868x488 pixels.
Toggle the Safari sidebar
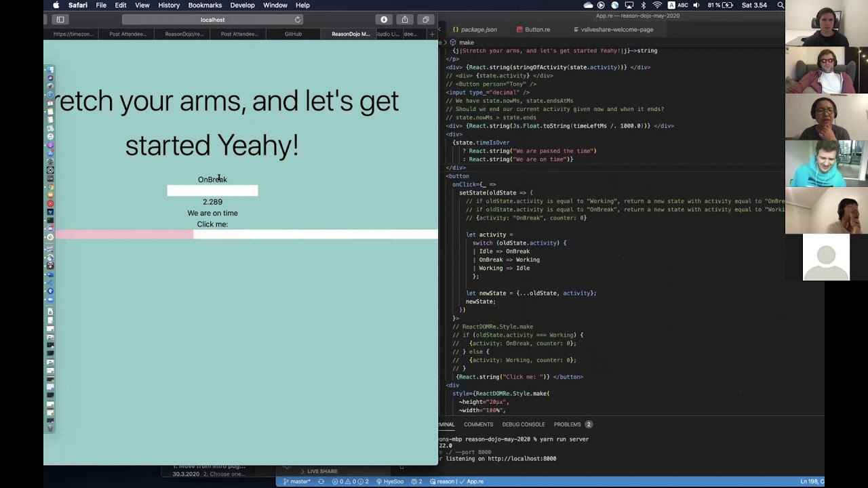pyautogui.click(x=60, y=19)
